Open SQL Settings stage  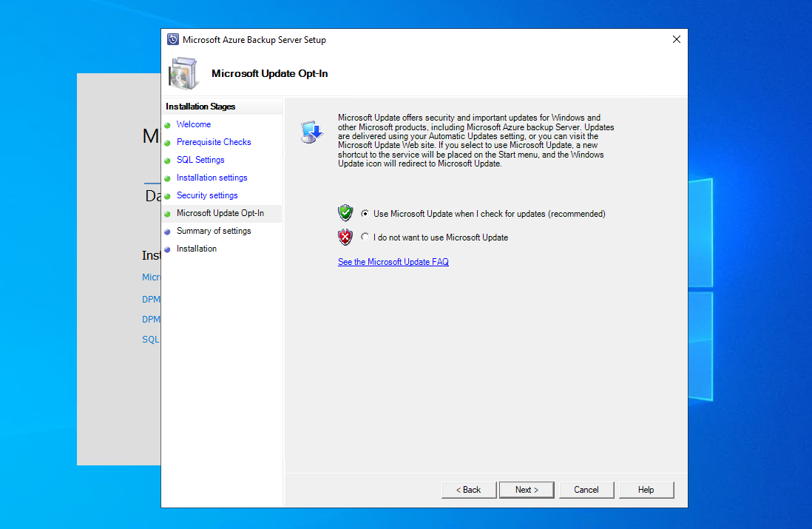click(200, 160)
